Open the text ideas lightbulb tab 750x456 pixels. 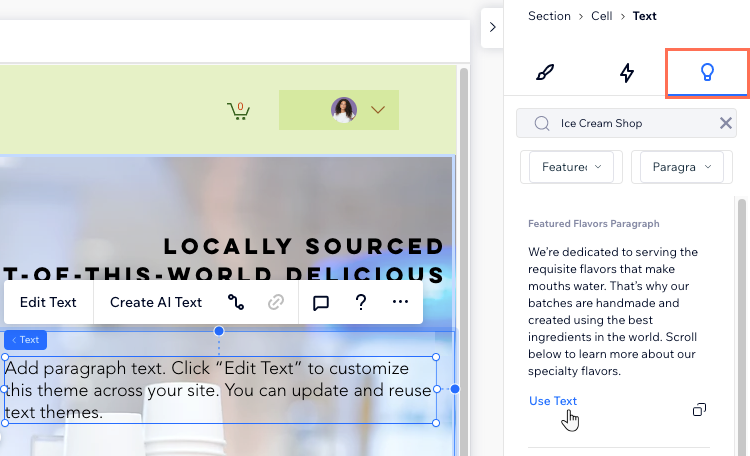pyautogui.click(x=707, y=72)
